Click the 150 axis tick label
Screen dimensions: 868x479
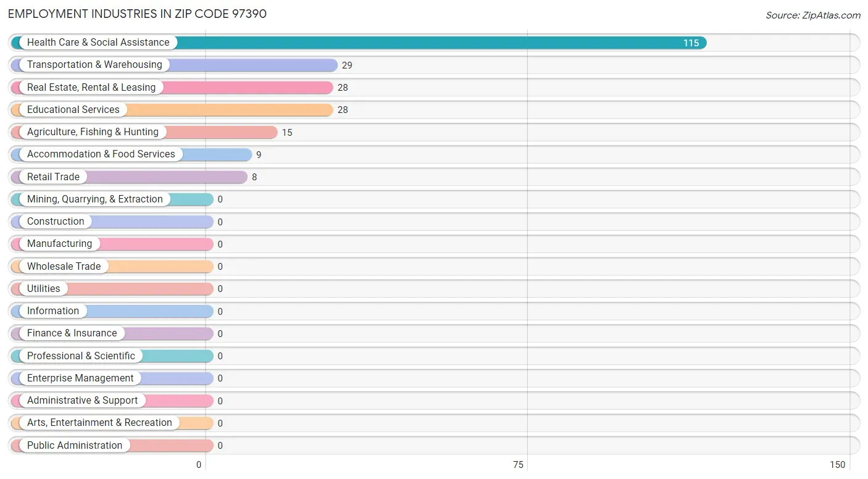[838, 465]
